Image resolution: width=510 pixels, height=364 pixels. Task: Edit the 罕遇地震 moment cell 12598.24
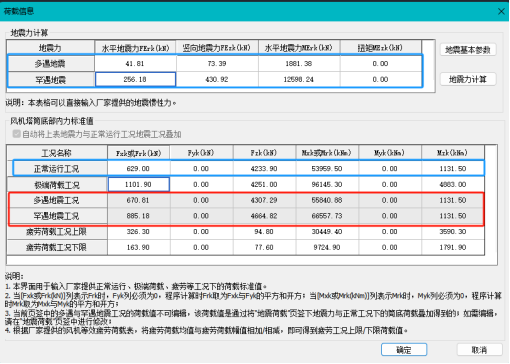pyautogui.click(x=299, y=80)
